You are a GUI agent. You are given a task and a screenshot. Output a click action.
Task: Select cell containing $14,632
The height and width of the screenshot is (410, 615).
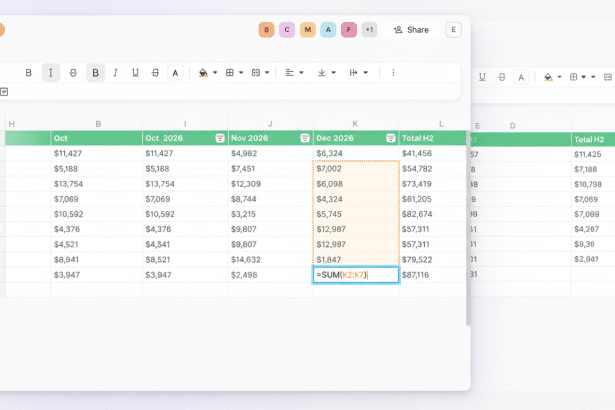[x=271, y=259]
